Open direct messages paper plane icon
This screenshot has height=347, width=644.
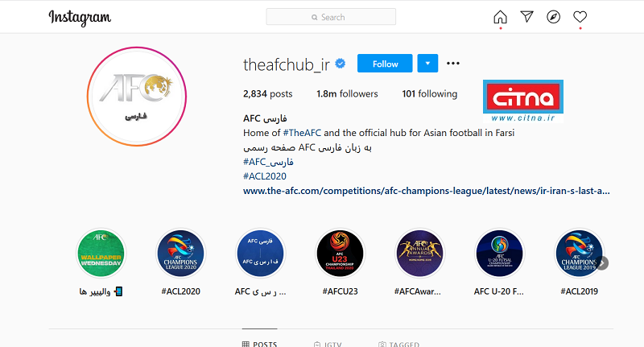click(x=526, y=17)
